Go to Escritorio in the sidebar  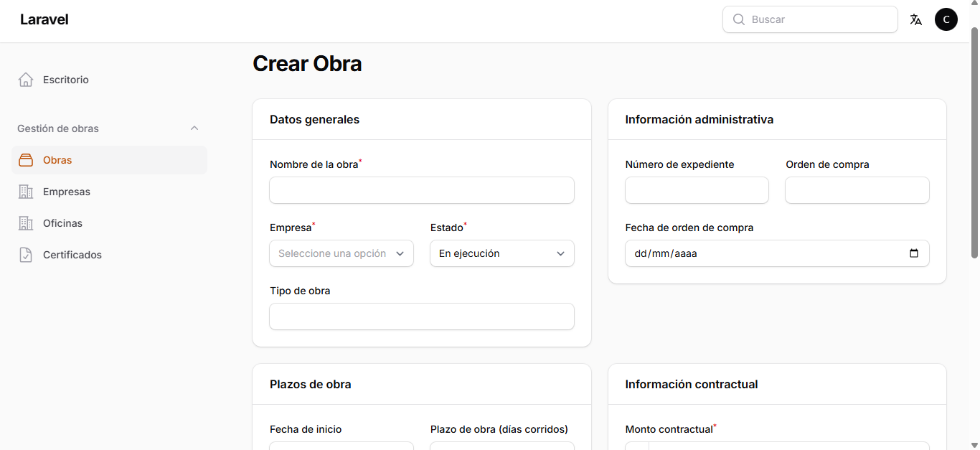point(109,80)
